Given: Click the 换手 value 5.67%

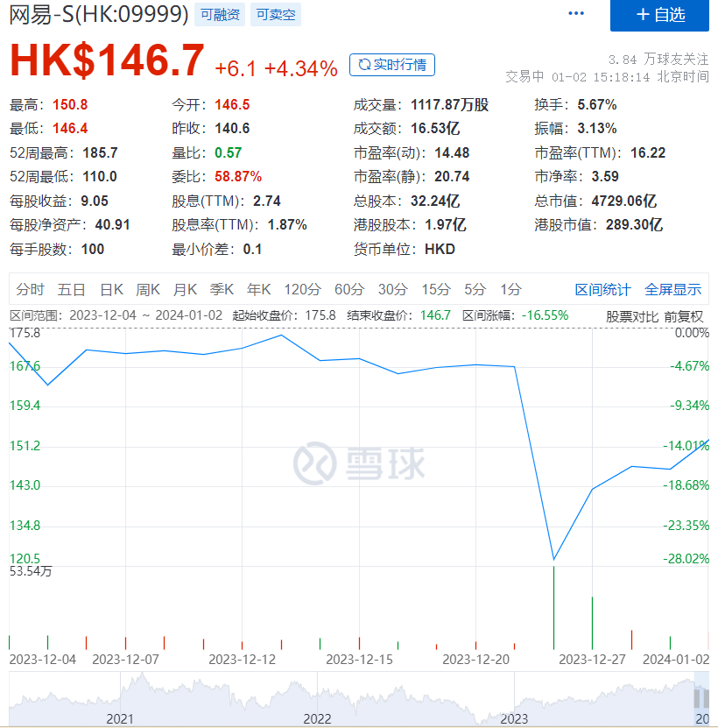Looking at the screenshot, I should click(597, 104).
